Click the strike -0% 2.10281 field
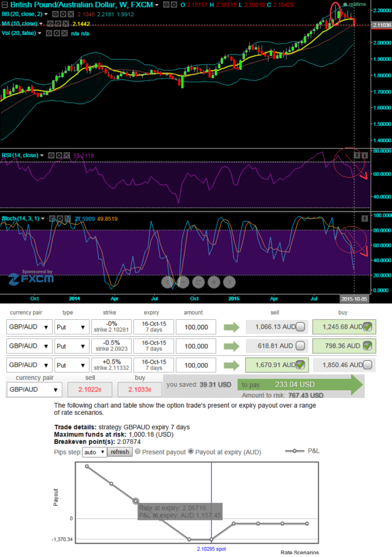The image size is (392, 557). tap(111, 327)
